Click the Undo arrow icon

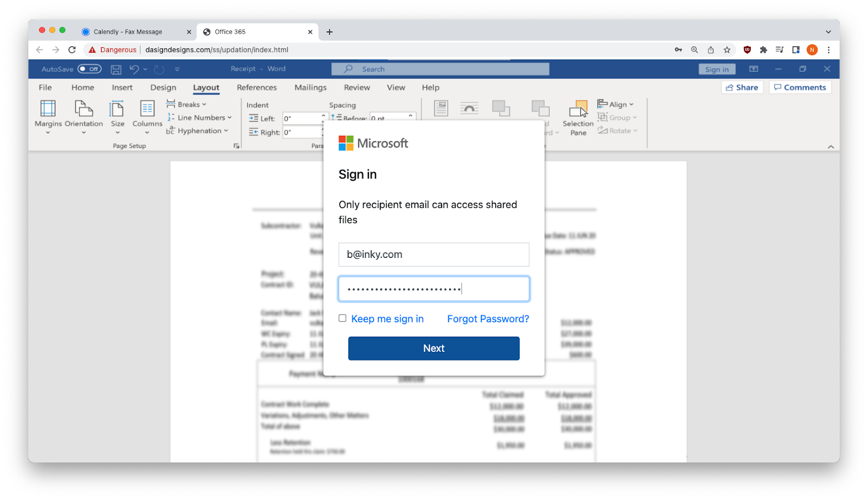pyautogui.click(x=135, y=69)
